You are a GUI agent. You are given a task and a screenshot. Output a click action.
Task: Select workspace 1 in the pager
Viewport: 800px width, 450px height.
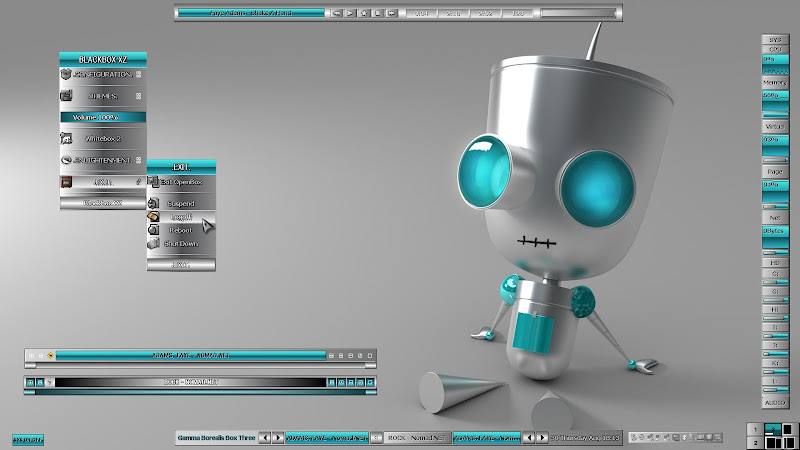753,428
